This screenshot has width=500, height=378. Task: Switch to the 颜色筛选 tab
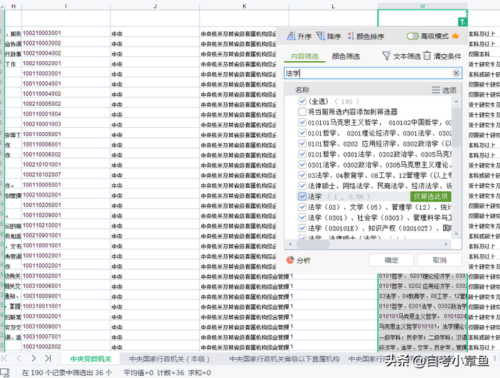pyautogui.click(x=346, y=56)
